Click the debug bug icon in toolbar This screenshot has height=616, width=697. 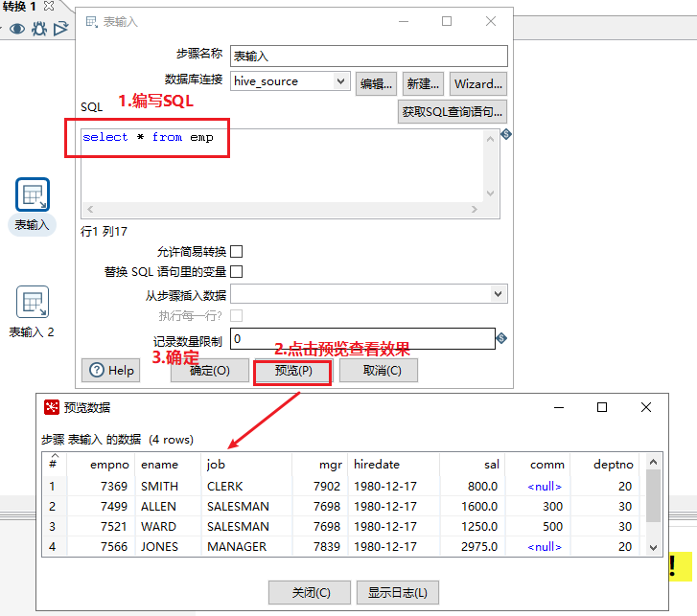[39, 29]
